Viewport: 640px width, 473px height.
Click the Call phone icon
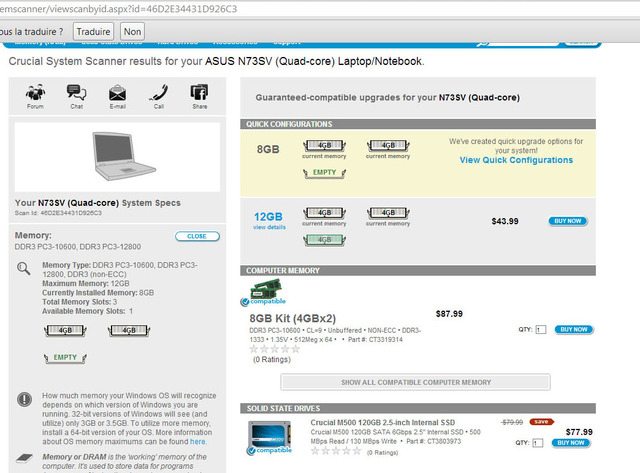point(159,93)
